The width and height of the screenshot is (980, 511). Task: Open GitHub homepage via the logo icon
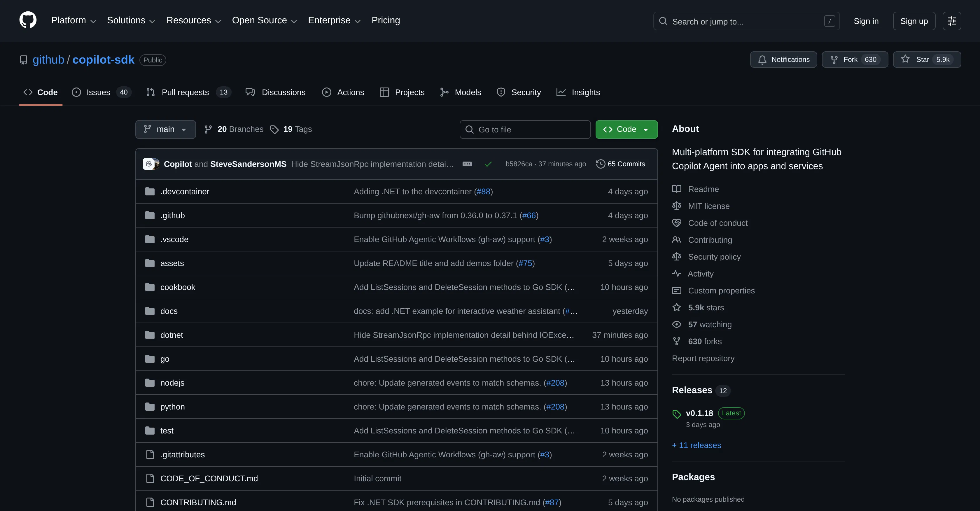click(28, 20)
